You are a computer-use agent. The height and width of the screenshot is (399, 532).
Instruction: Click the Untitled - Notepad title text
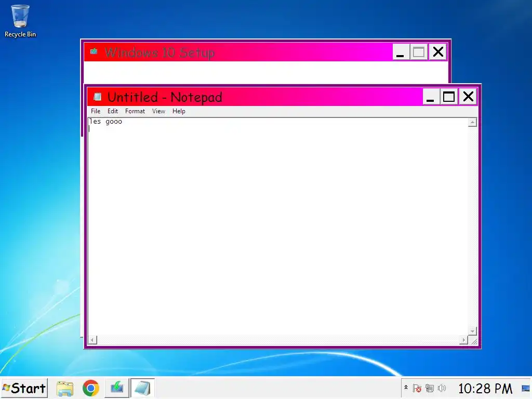click(x=165, y=97)
